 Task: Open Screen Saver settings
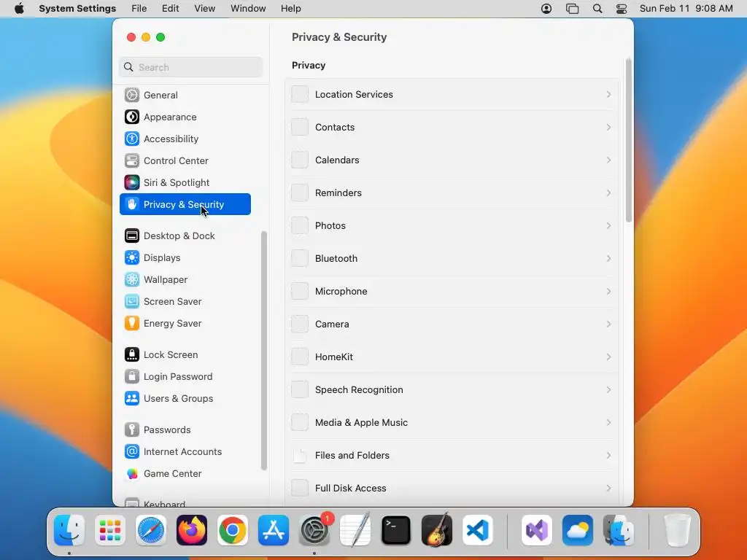(x=185, y=301)
